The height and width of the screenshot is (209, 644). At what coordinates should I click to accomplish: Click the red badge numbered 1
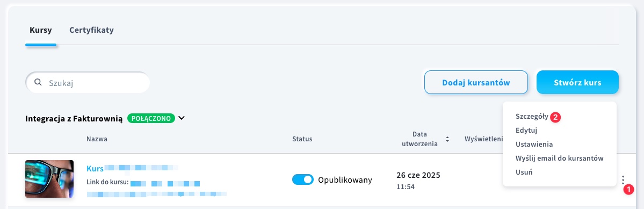[628, 190]
